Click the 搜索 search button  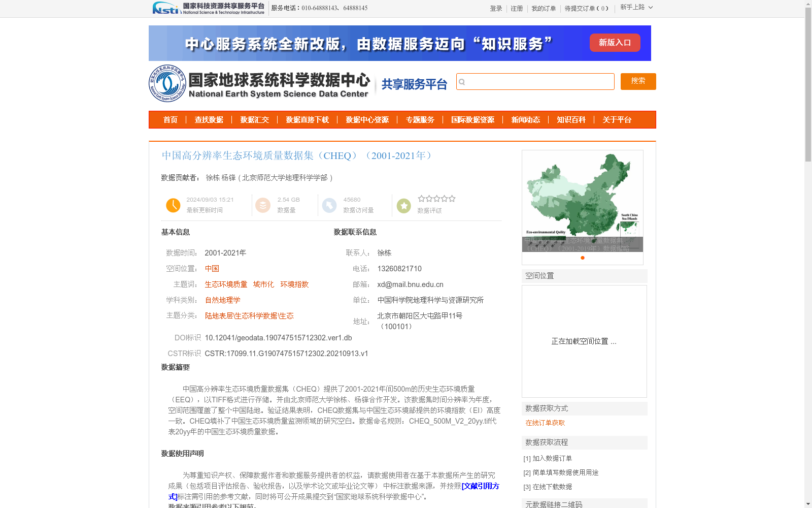click(638, 81)
